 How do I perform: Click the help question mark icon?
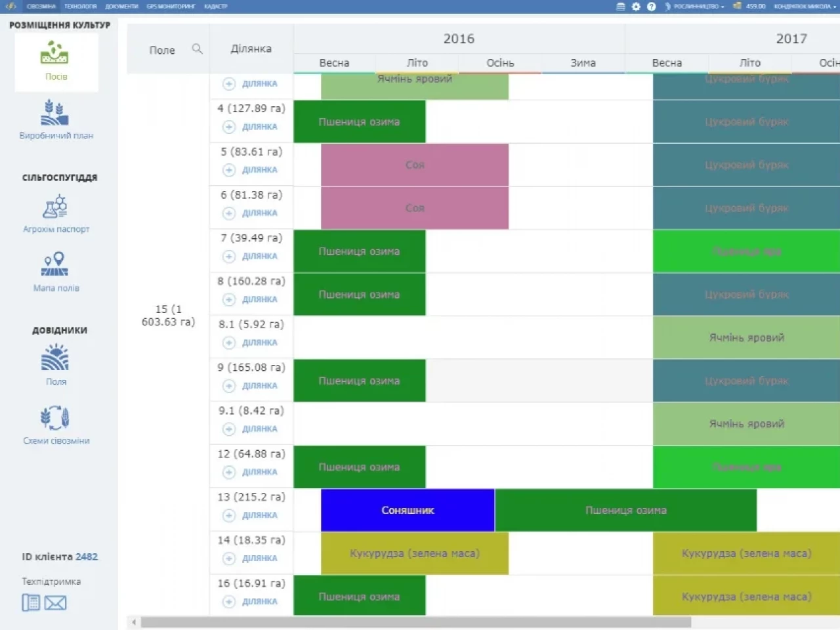tap(651, 7)
